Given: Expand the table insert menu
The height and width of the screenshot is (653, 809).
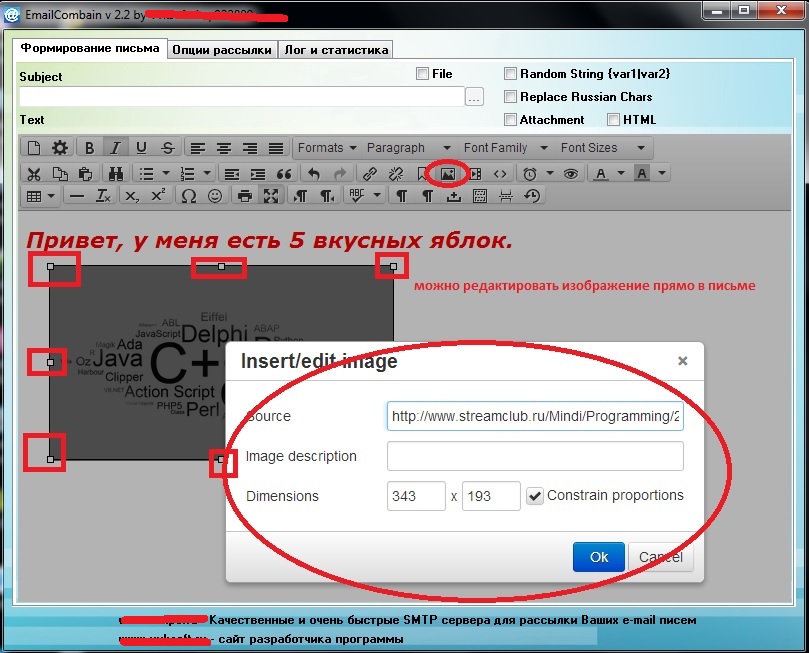Looking at the screenshot, I should (51, 196).
